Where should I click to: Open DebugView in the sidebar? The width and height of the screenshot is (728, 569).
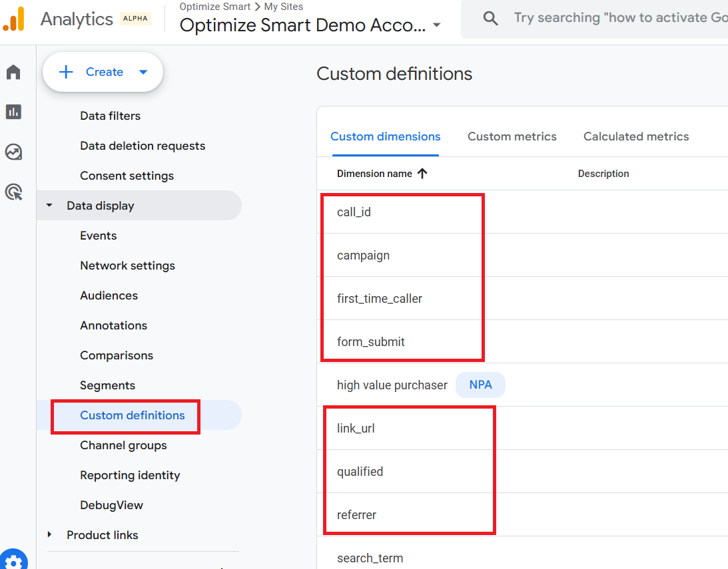tap(111, 505)
